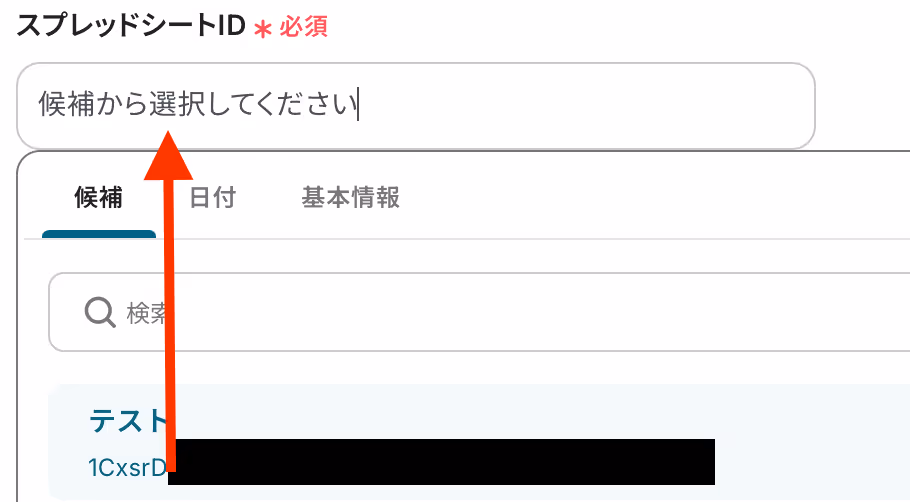This screenshot has width=910, height=502.
Task: Click the placeholder 候補から選択してください
Action: (197, 104)
